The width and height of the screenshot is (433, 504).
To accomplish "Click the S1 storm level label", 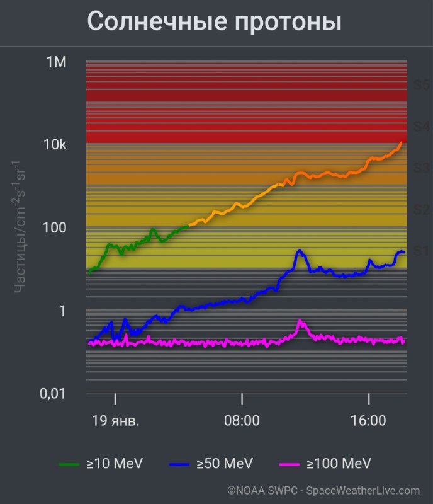I will click(x=422, y=251).
